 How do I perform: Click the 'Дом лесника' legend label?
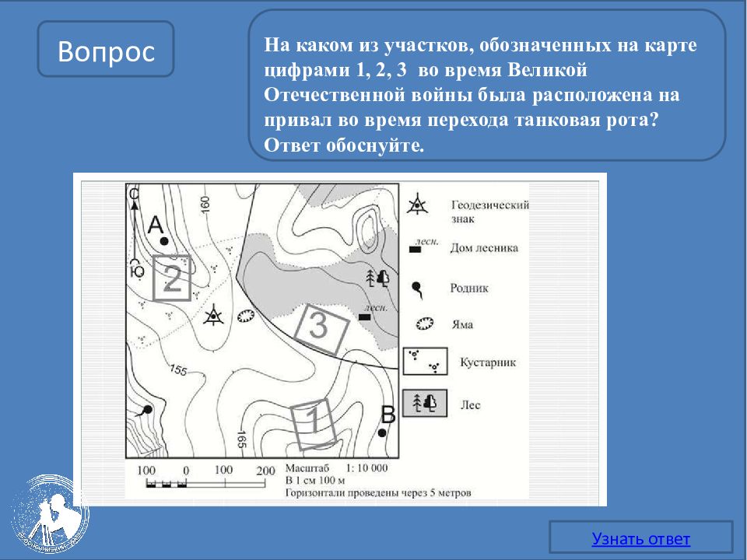tap(484, 248)
